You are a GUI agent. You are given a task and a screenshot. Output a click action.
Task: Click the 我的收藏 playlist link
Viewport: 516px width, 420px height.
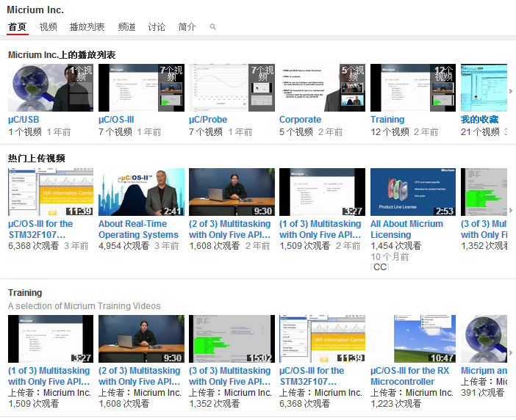(x=479, y=120)
